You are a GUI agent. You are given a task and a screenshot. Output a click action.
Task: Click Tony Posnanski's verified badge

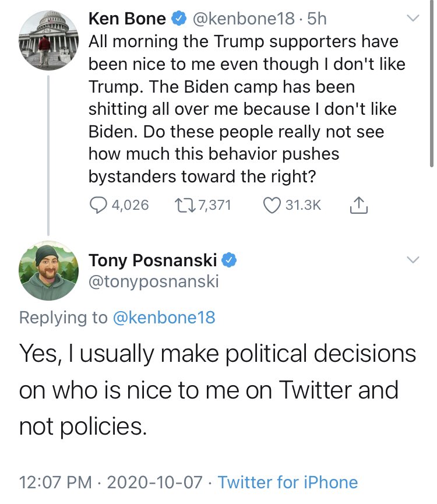pos(230,260)
